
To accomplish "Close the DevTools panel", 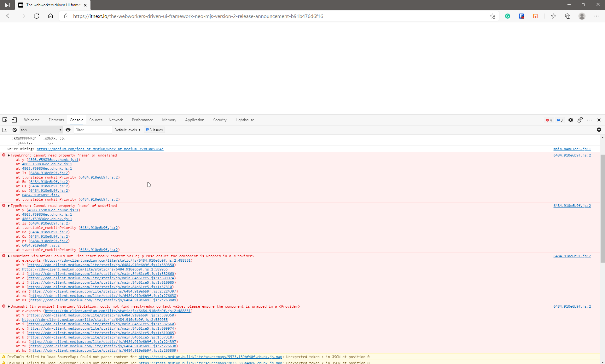I will [599, 120].
